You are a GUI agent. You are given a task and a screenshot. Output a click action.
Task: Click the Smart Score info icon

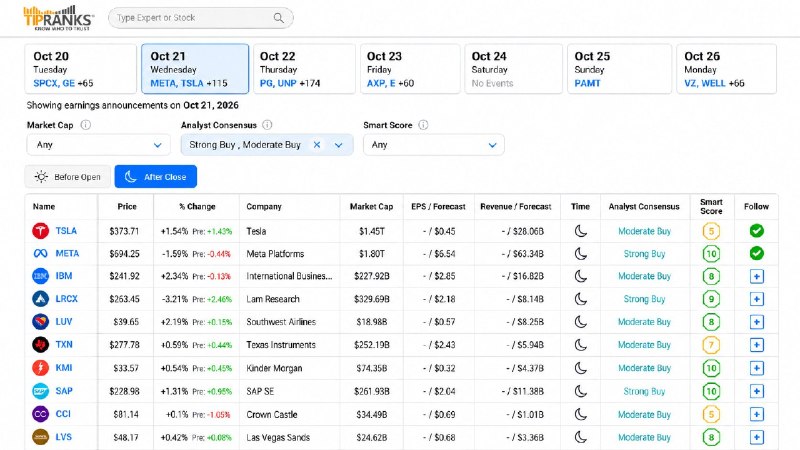pyautogui.click(x=423, y=125)
